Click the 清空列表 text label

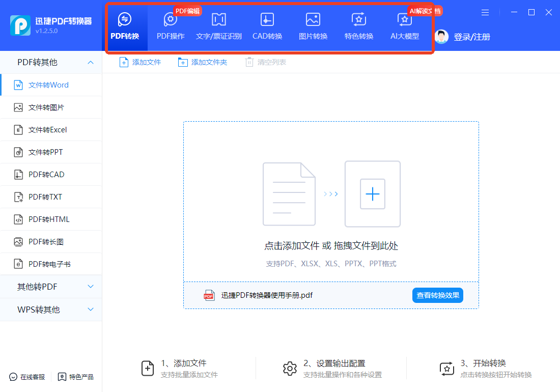pyautogui.click(x=272, y=62)
